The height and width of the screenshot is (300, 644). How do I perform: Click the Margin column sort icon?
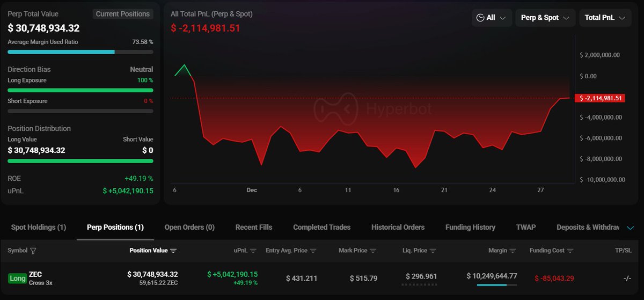[513, 251]
